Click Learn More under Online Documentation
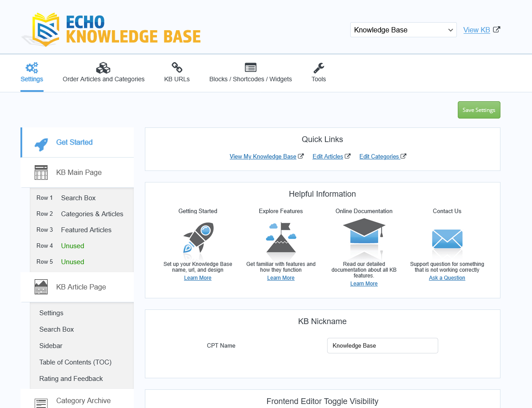532x408 pixels. [364, 284]
